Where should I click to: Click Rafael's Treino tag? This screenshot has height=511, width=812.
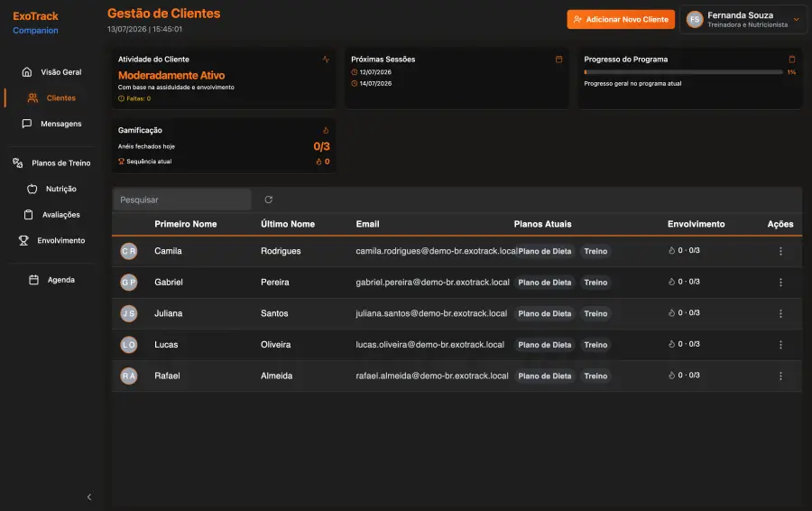tap(595, 376)
